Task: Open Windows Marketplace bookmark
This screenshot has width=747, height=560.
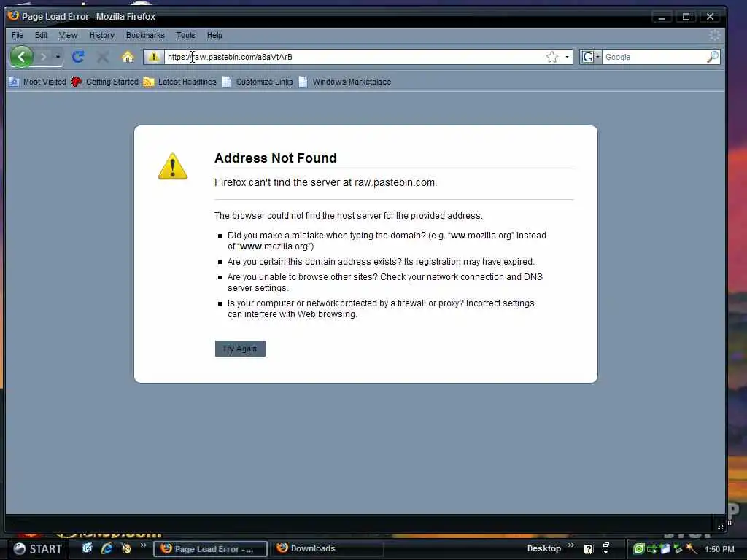Action: [345, 82]
